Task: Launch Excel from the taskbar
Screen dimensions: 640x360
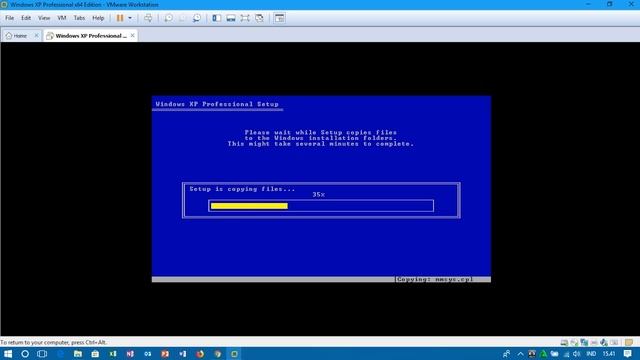Action: [x=113, y=354]
